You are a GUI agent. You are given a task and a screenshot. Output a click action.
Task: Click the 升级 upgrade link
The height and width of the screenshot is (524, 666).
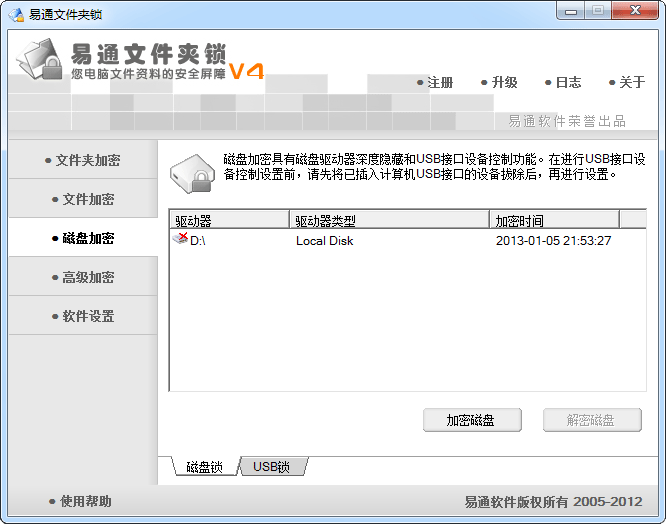(x=500, y=82)
